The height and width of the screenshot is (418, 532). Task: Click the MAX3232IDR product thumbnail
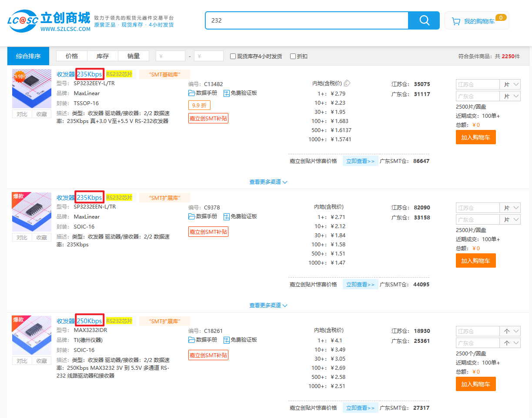[32, 335]
